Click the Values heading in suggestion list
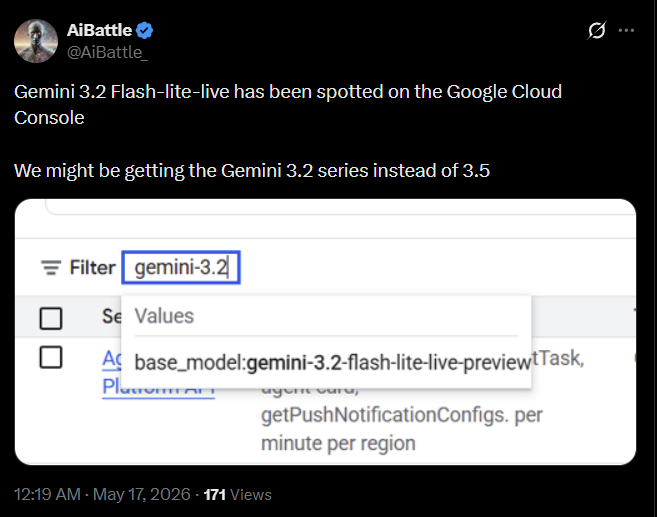Screen dimensions: 657x517 point(164,316)
